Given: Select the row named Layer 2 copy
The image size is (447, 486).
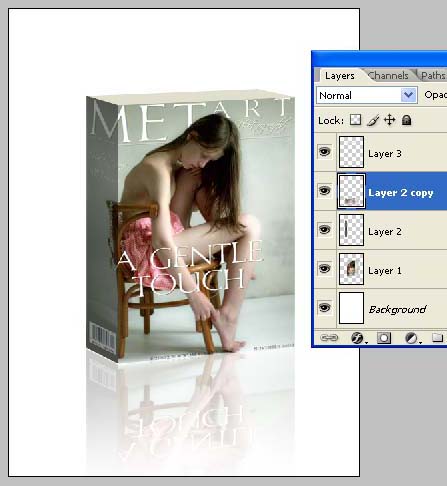Looking at the screenshot, I should click(380, 191).
